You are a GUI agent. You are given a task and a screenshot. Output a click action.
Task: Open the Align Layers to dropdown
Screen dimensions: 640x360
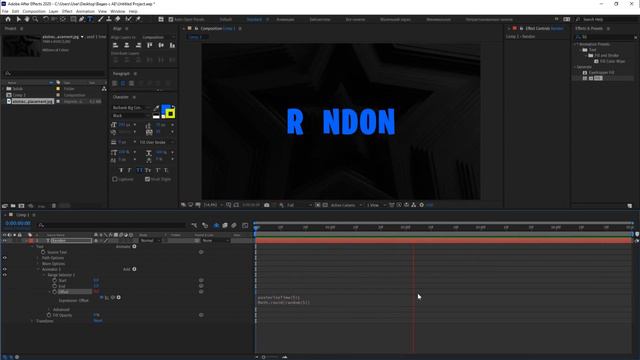158,37
